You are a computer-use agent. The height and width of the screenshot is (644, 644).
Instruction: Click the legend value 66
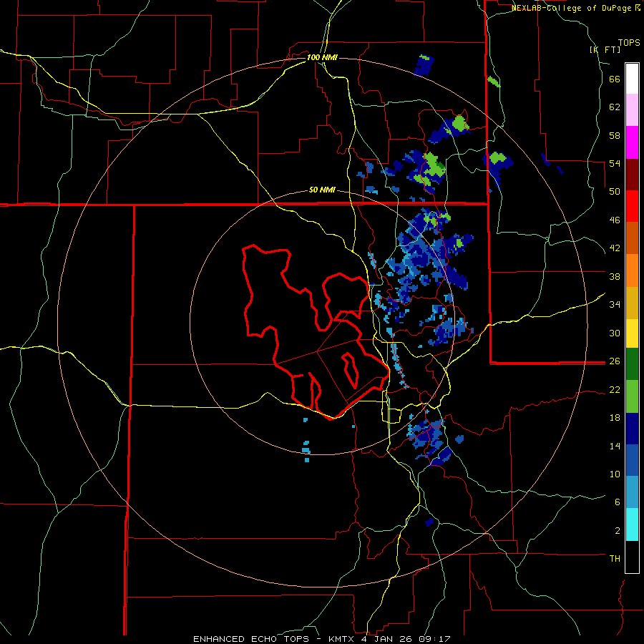click(x=615, y=79)
